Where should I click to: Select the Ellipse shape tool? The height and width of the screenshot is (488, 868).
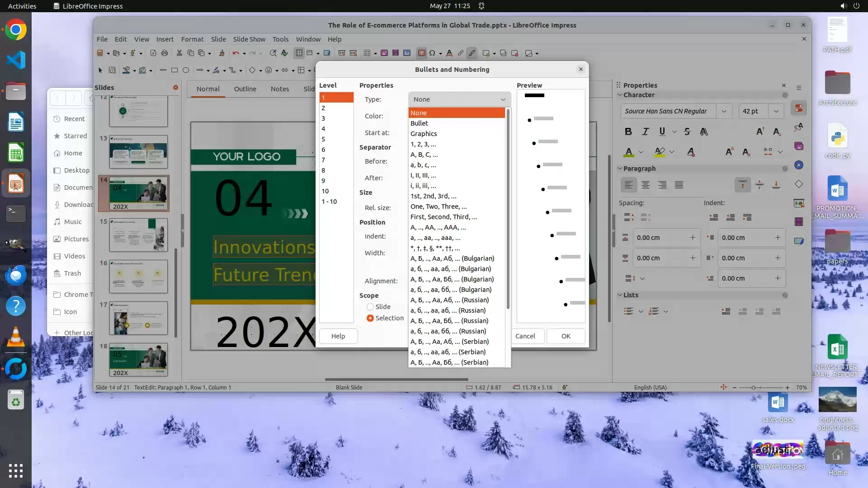tap(185, 70)
